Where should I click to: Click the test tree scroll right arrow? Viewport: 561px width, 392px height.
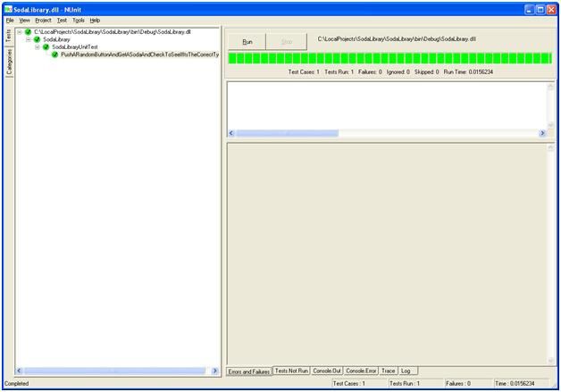coord(215,371)
